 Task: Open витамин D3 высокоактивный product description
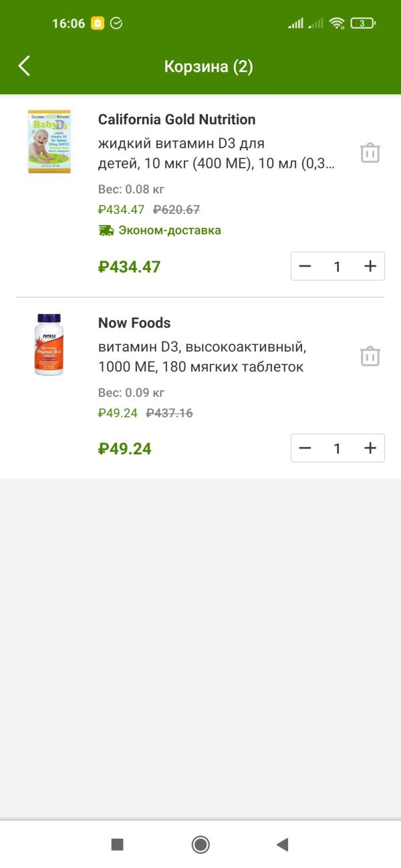tap(201, 357)
